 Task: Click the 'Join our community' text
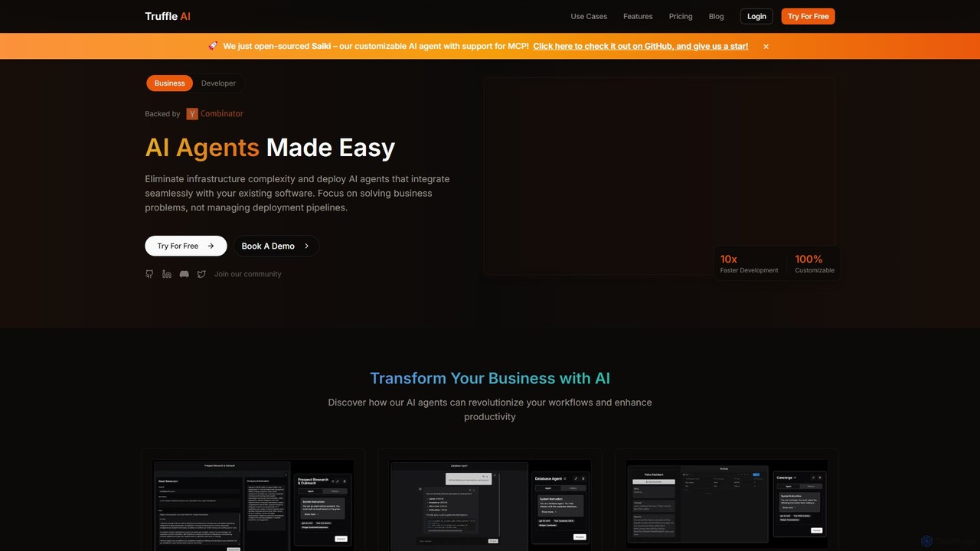(x=248, y=274)
